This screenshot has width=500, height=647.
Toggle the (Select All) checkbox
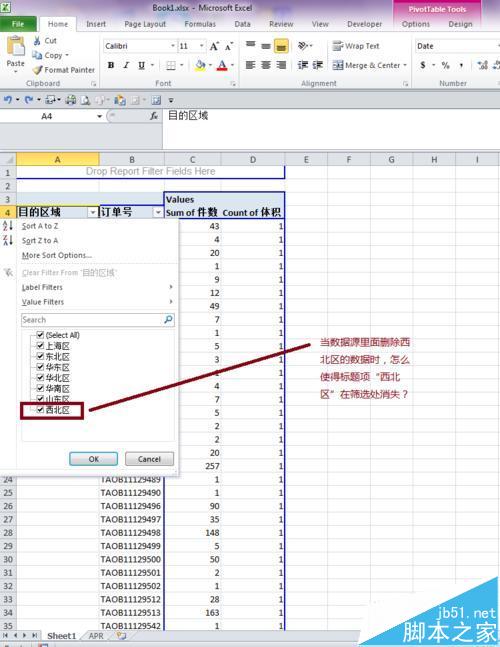click(x=40, y=335)
